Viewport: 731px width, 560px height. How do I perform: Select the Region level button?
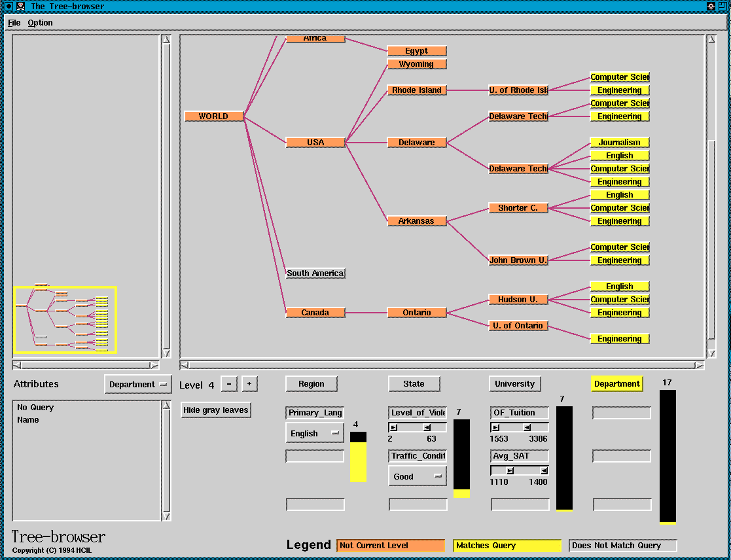pos(312,384)
